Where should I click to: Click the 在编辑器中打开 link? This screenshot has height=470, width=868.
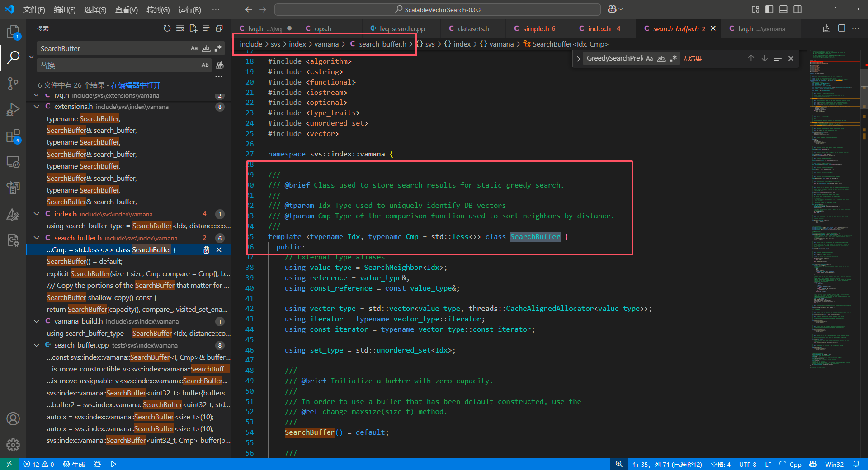136,85
